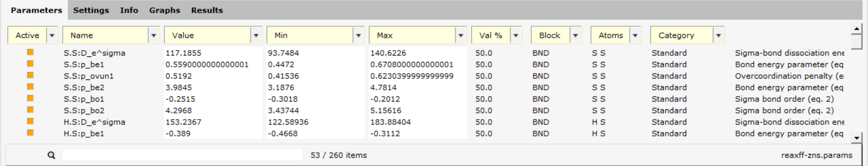Toggle active box for S.S:D_e^sigma
Viewport: 868px width, 166px height.
click(30, 52)
